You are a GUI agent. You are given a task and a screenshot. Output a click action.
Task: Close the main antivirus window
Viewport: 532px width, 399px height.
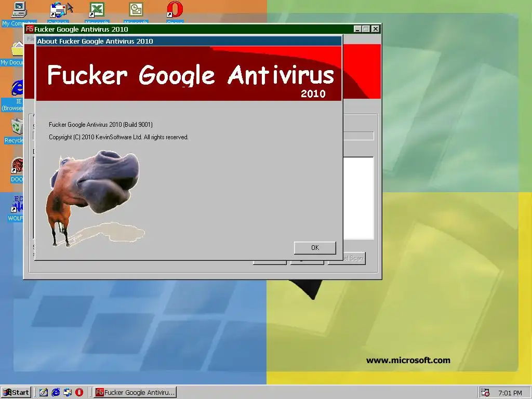[375, 29]
